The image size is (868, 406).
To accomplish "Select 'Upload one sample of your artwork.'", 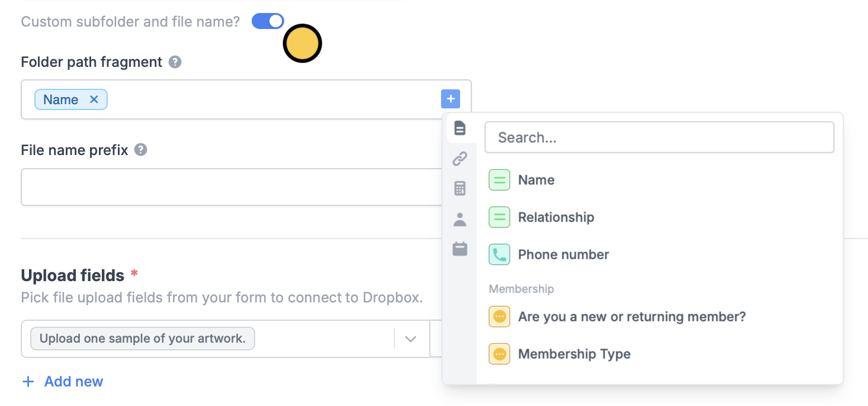I will coord(142,338).
